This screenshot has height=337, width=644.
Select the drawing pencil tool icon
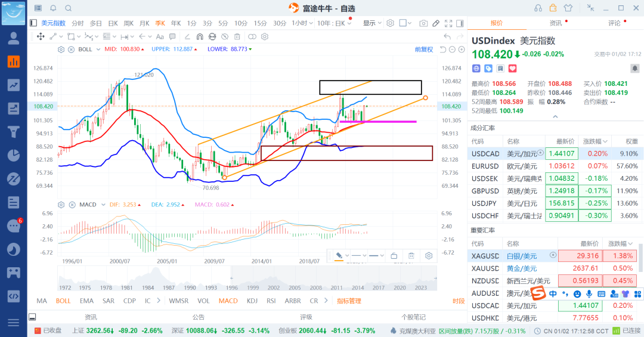(x=436, y=23)
